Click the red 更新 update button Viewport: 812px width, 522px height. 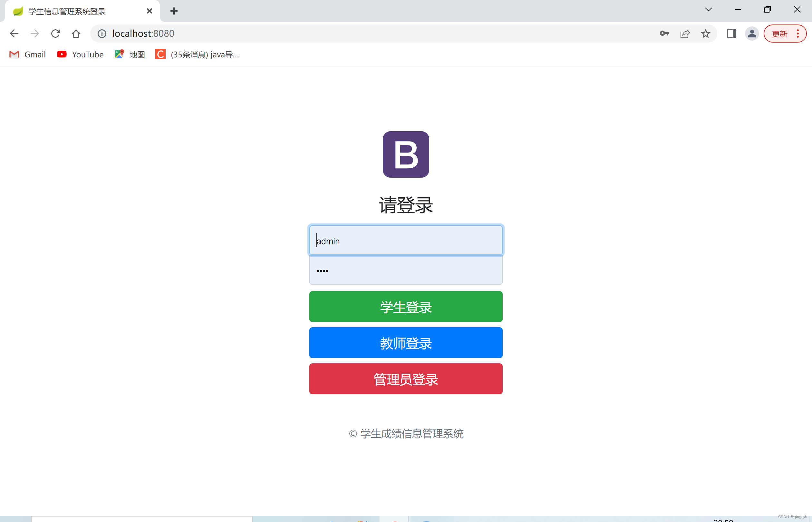(x=779, y=34)
